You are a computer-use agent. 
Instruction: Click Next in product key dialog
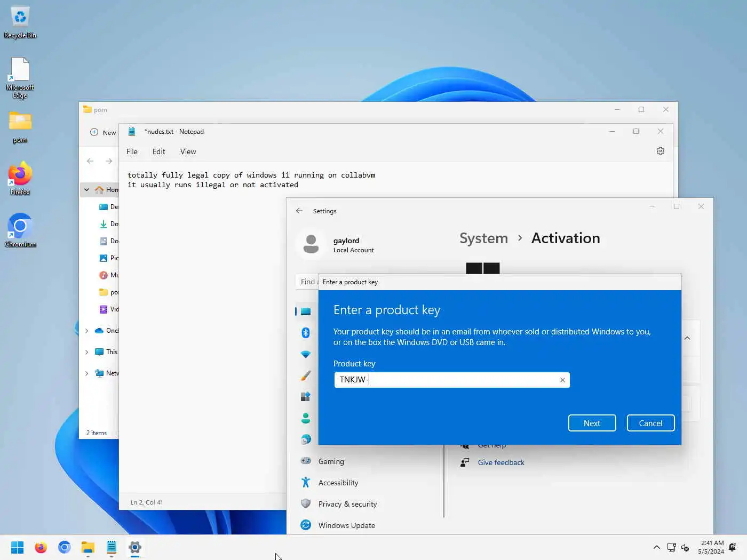tap(592, 423)
